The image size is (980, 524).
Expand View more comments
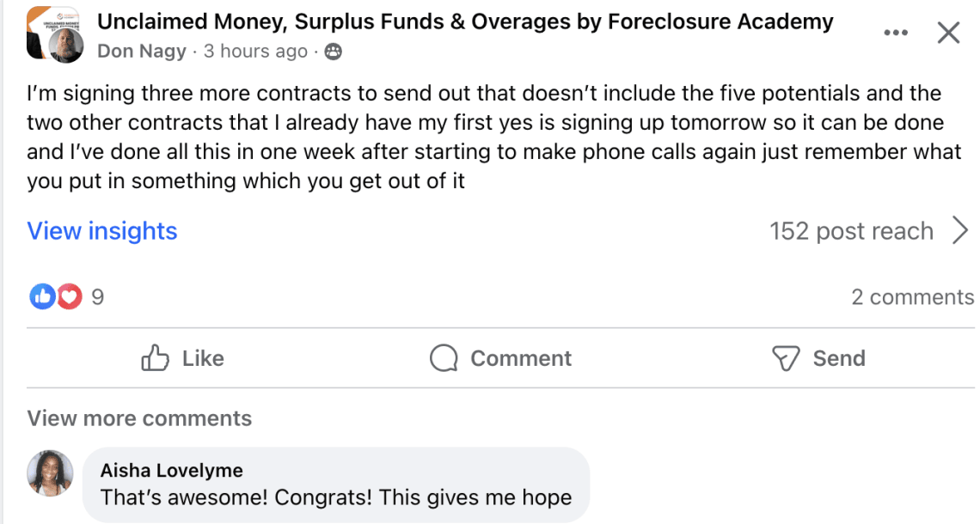point(139,418)
